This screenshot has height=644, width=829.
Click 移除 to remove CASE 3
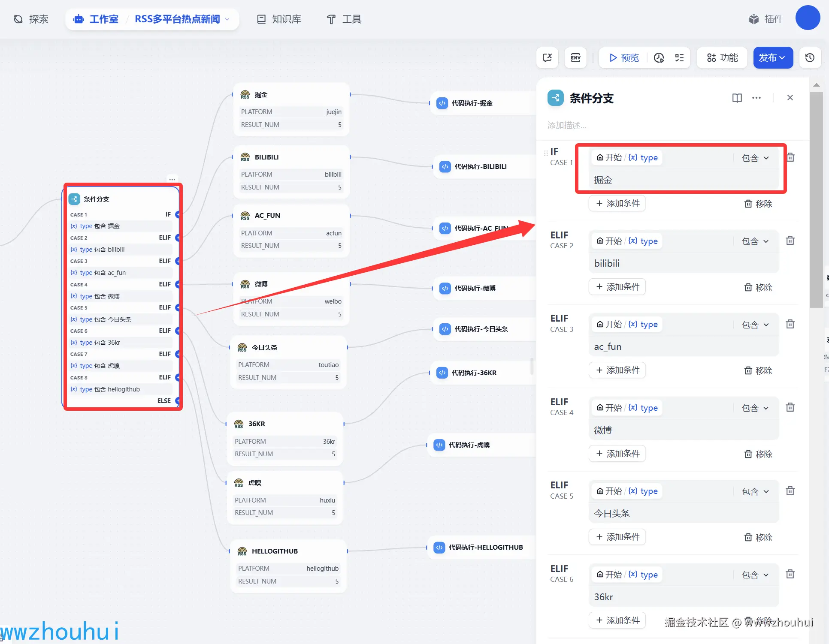point(758,370)
